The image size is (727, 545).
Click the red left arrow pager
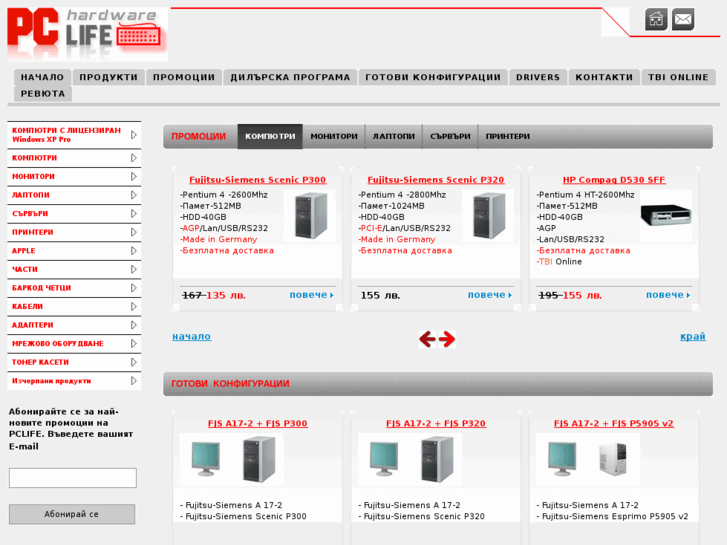427,339
